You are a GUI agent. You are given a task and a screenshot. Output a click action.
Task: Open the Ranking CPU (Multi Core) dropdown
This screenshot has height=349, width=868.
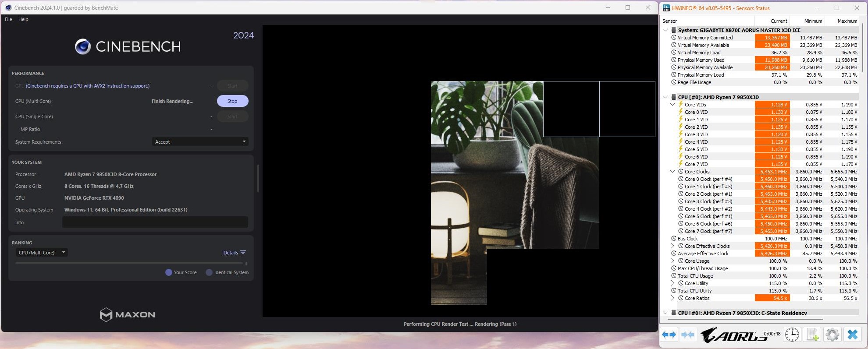click(x=42, y=253)
